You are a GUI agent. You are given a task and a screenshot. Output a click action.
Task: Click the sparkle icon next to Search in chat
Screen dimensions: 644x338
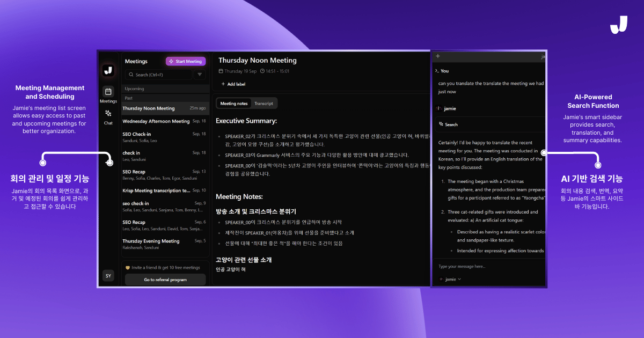point(441,124)
